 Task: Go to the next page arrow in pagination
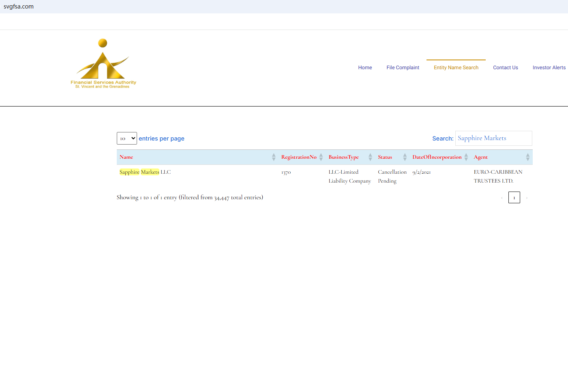(x=527, y=198)
